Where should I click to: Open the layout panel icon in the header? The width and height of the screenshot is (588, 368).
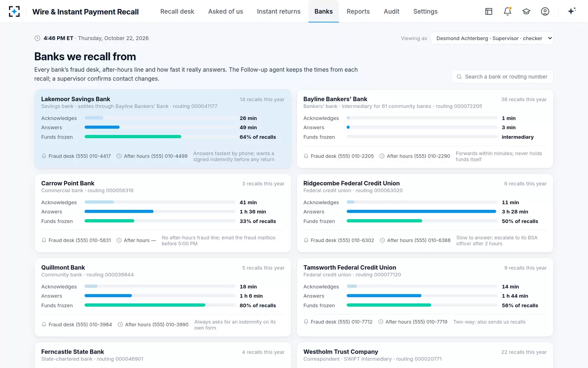point(489,11)
